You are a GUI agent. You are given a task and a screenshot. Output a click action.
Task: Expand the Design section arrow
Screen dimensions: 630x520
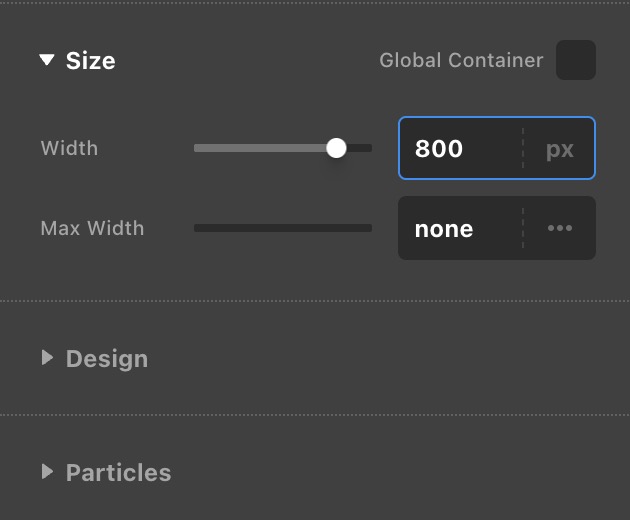tap(47, 358)
